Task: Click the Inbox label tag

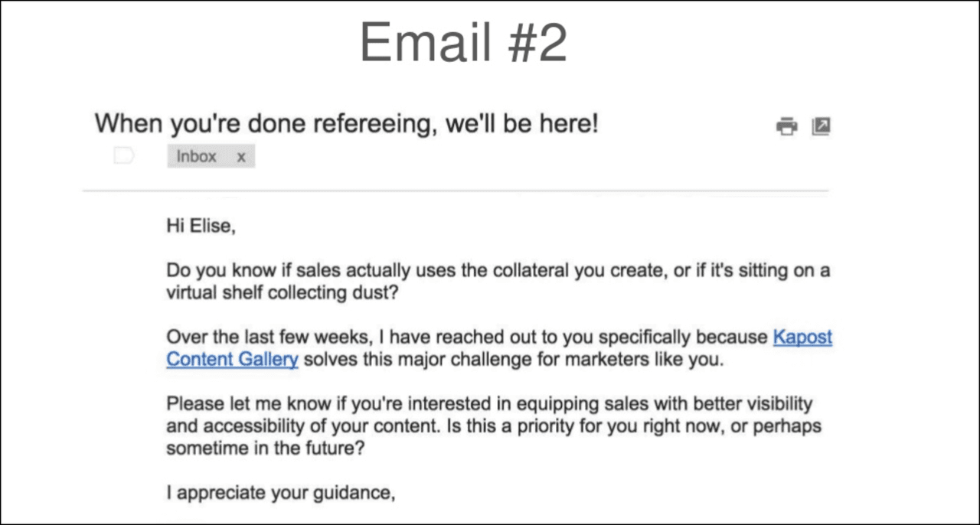Action: pyautogui.click(x=197, y=157)
